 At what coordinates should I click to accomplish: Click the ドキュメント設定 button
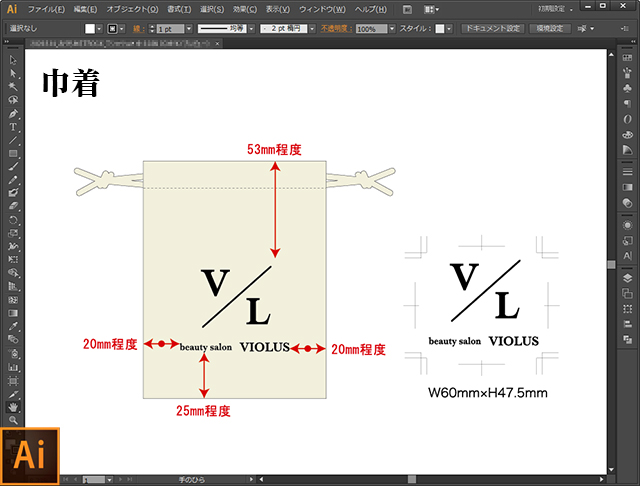[x=493, y=29]
